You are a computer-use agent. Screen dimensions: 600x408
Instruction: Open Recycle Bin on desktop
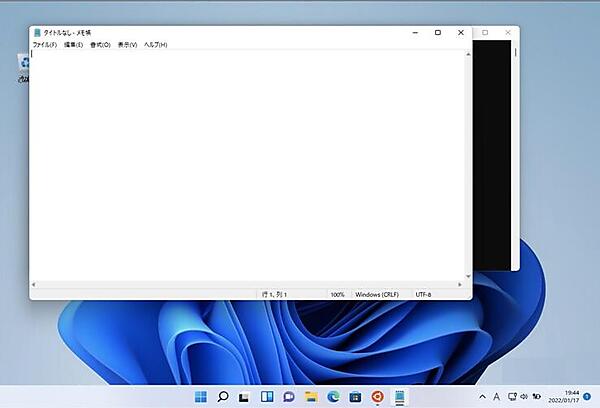22,66
